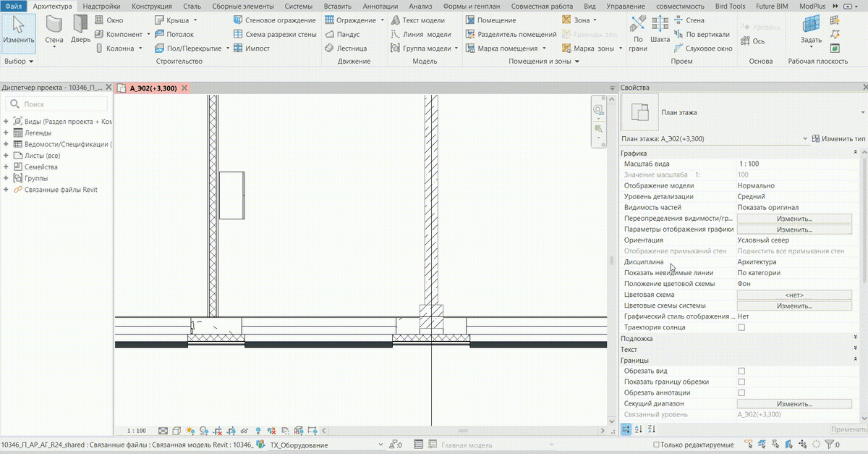Choose the Крыша roof tool
868x454 pixels.
(172, 20)
